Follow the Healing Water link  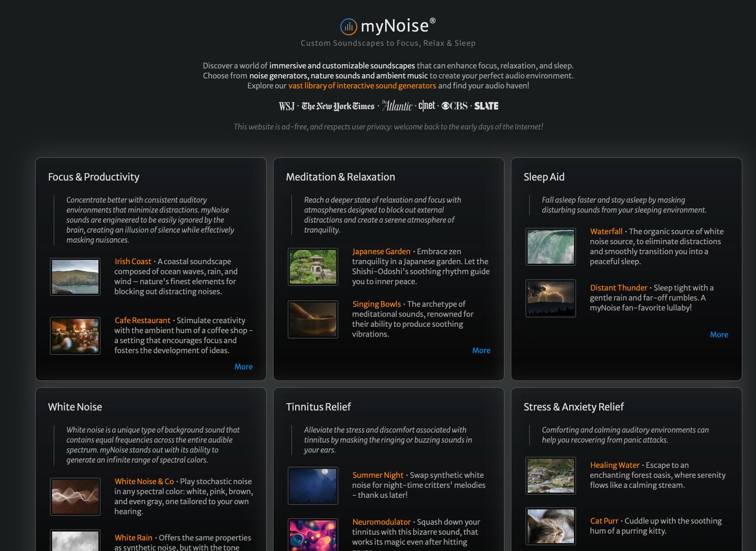(x=614, y=465)
